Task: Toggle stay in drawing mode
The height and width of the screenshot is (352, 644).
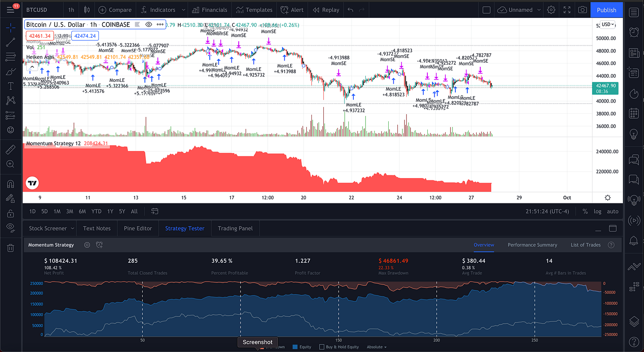Action: 10,198
